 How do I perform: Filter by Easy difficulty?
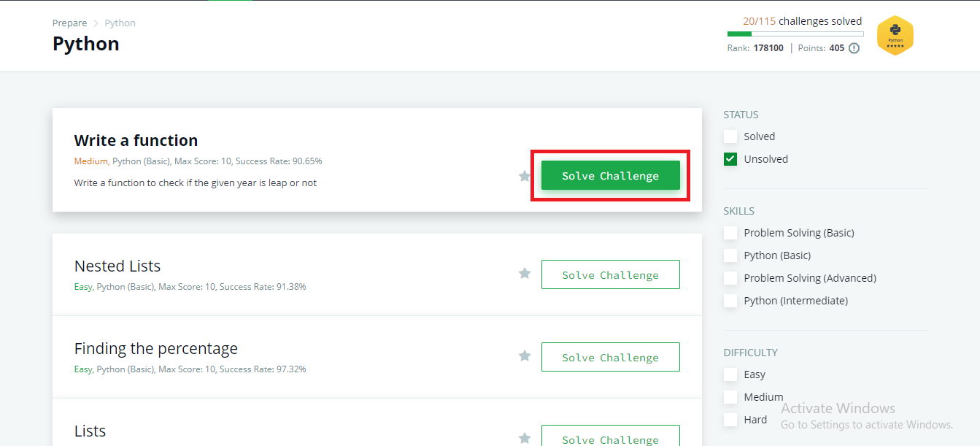tap(730, 374)
